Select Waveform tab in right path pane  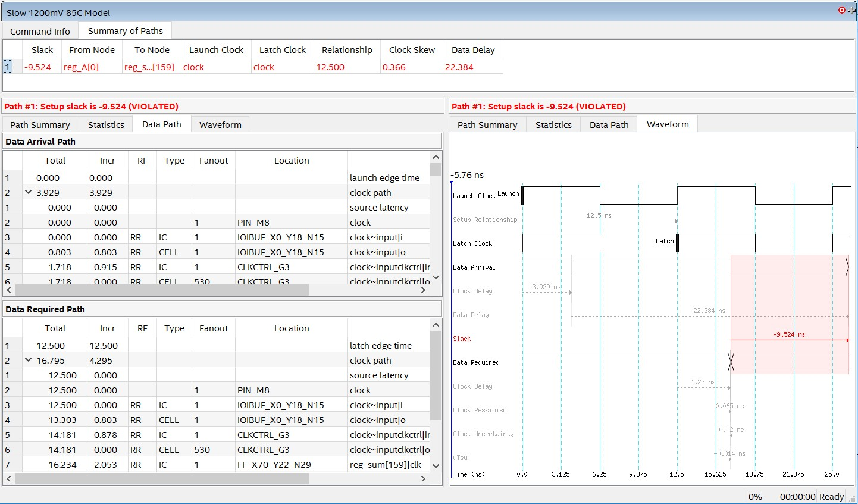668,124
